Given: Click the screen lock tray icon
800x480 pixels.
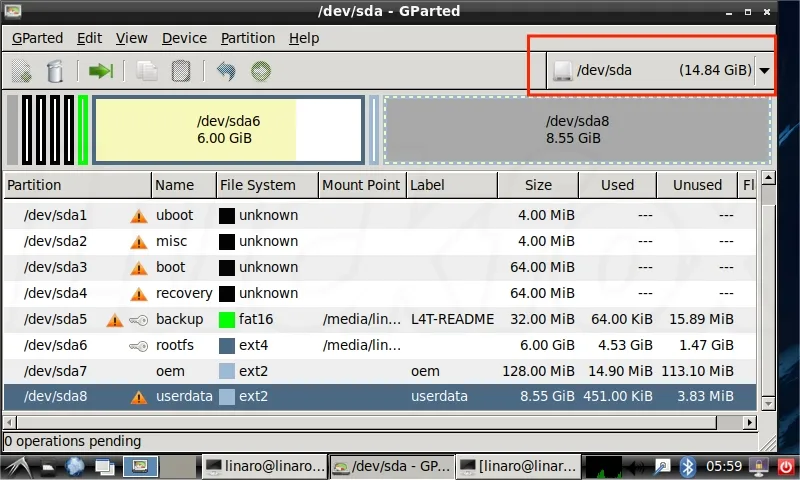Looking at the screenshot, I should (759, 467).
